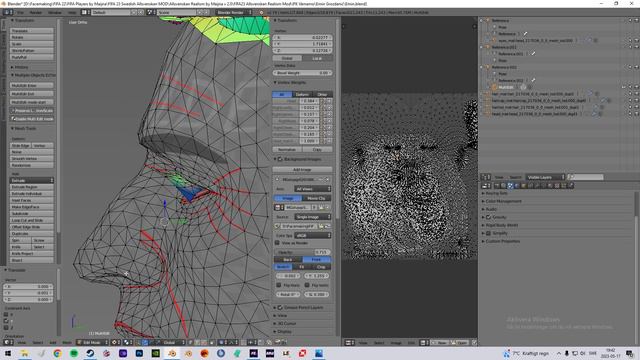Switch Vertex Weights to Deform tab
Image resolution: width=640 pixels, height=360 pixels.
[x=302, y=94]
